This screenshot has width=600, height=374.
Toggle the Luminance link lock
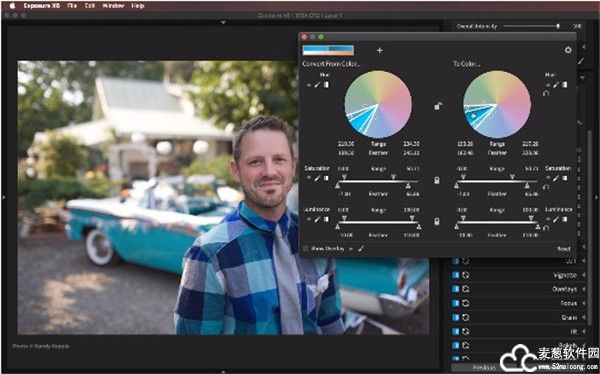tap(437, 221)
